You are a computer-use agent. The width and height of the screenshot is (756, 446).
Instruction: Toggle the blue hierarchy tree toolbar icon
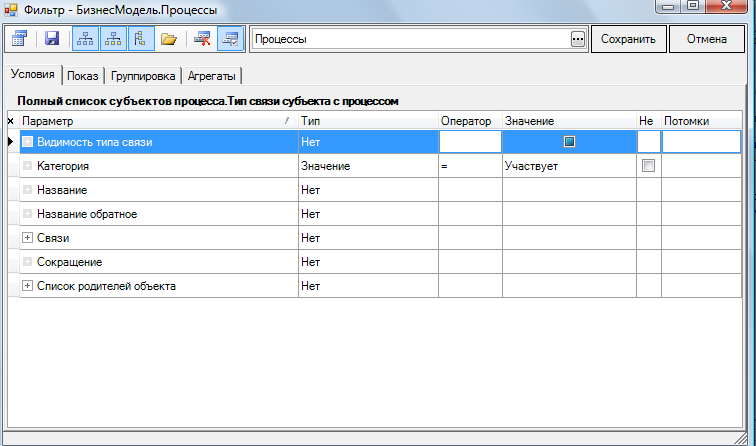coord(85,39)
